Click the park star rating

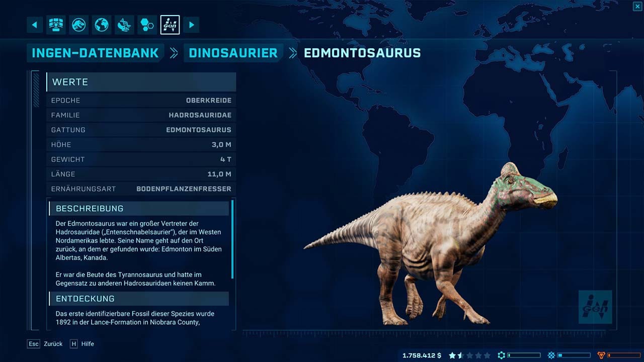tap(469, 355)
